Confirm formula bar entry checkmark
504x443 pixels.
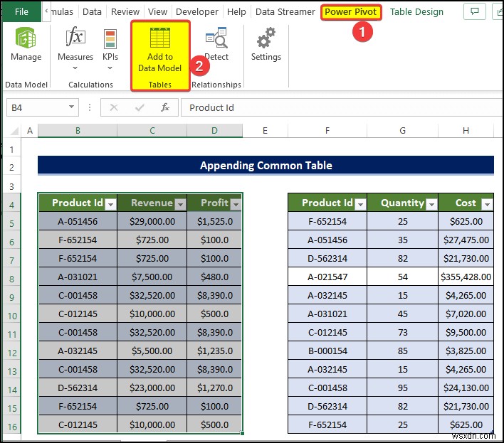(140, 107)
